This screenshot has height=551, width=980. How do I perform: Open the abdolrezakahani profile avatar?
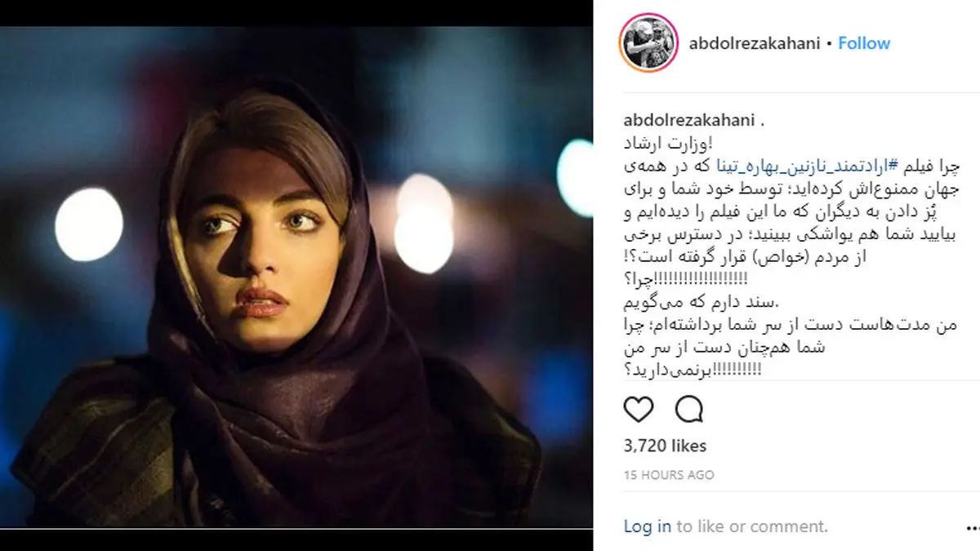(x=649, y=43)
